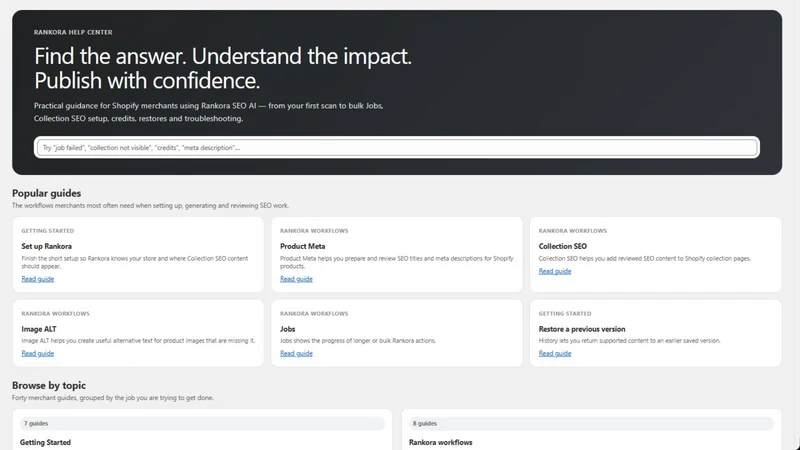The height and width of the screenshot is (450, 800).
Task: Click the help center search field
Action: [396, 147]
